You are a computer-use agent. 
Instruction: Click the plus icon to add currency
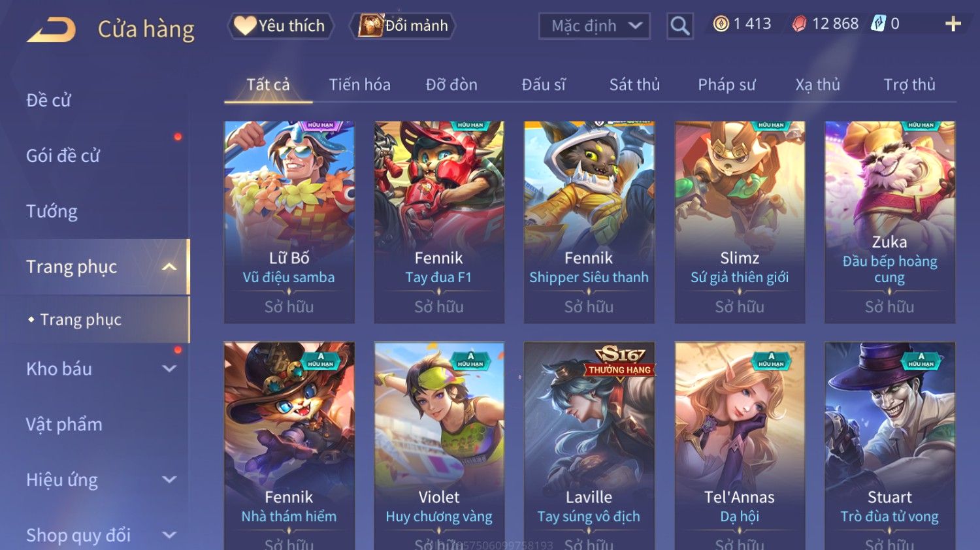pyautogui.click(x=953, y=24)
